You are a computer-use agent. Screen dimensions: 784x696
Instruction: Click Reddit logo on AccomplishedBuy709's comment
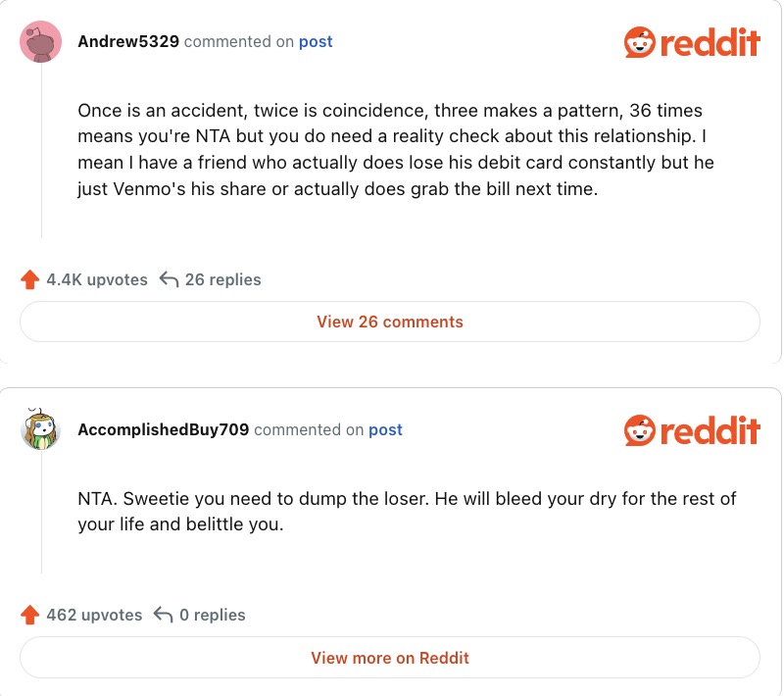click(692, 429)
